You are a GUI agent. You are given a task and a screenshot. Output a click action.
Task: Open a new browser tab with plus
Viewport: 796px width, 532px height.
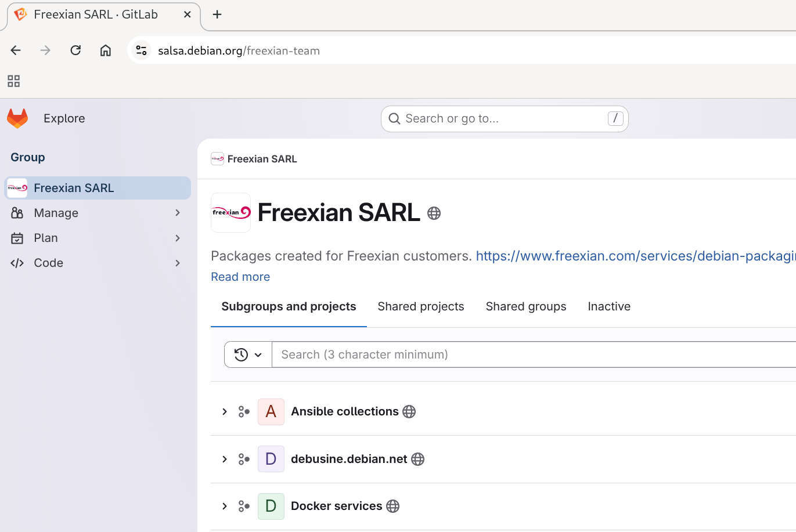click(217, 15)
